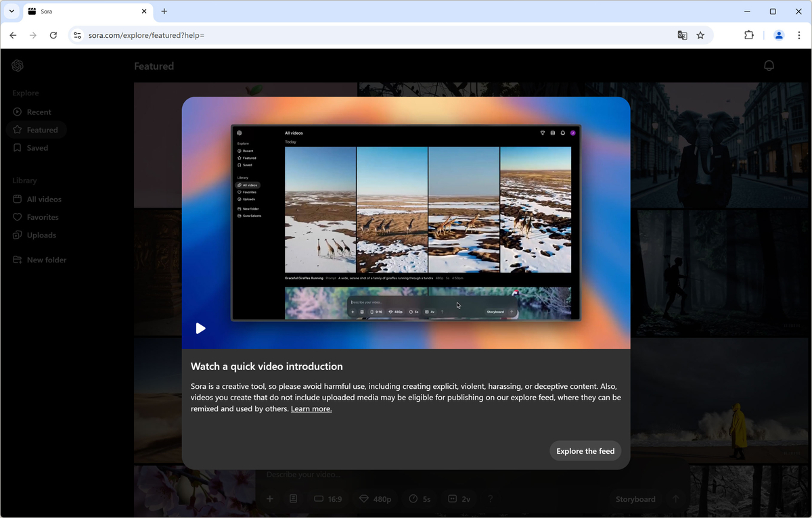Play the quick video introduction
This screenshot has width=812, height=518.
pyautogui.click(x=200, y=328)
